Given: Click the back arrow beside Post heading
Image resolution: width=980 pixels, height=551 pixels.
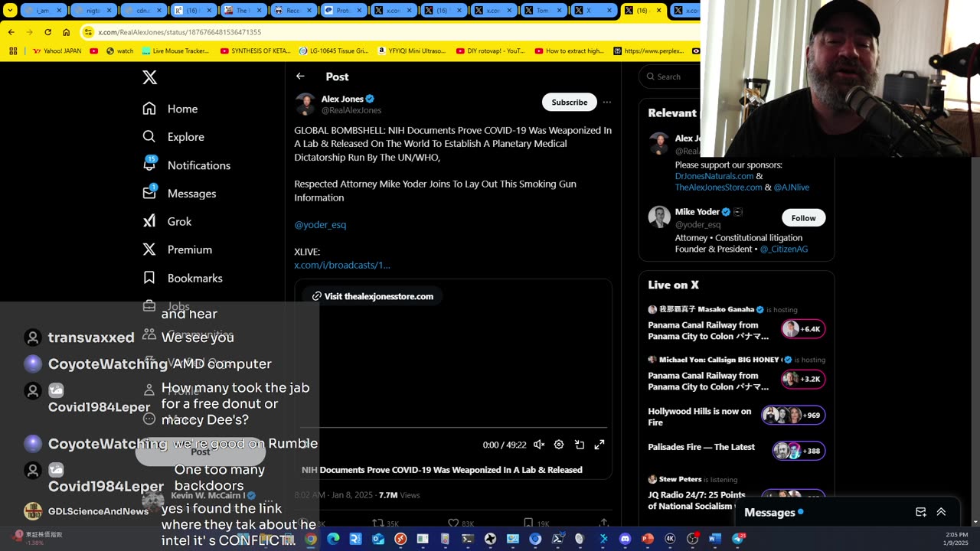Looking at the screenshot, I should click(300, 77).
